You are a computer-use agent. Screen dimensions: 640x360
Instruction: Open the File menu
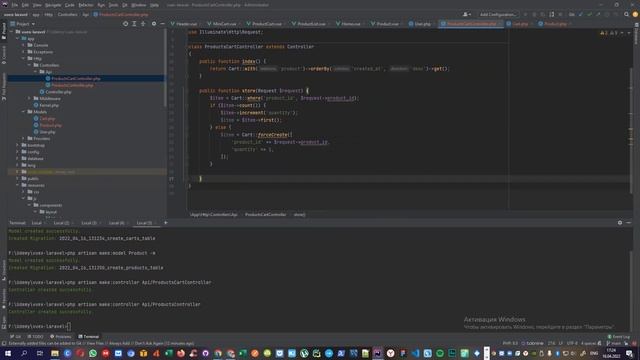[15, 5]
